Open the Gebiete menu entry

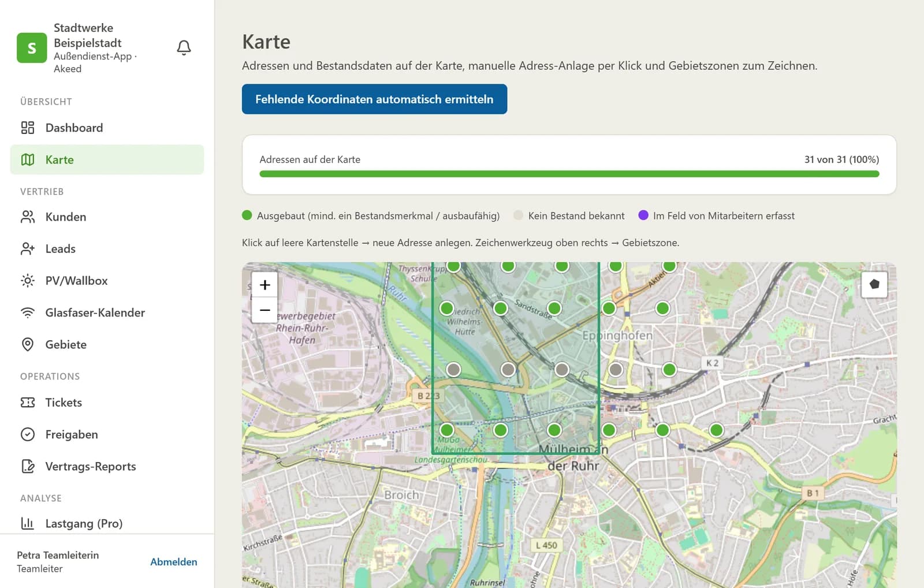(x=107, y=344)
